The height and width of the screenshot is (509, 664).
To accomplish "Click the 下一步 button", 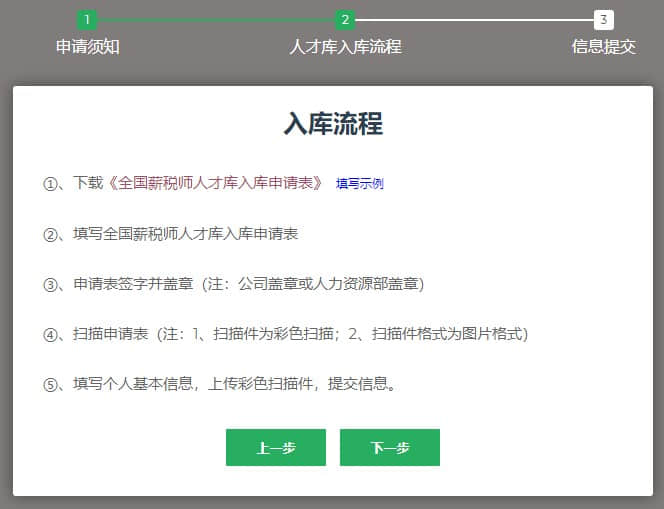I will 390,448.
